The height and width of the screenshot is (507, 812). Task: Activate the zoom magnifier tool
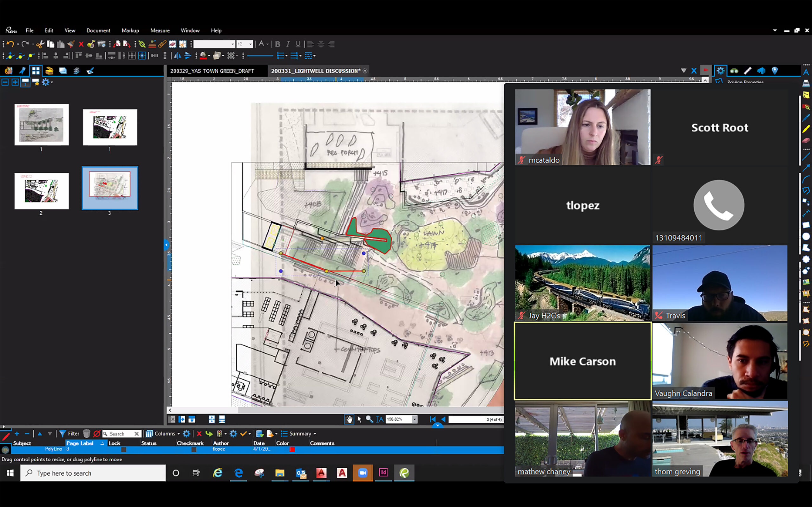[x=369, y=419]
